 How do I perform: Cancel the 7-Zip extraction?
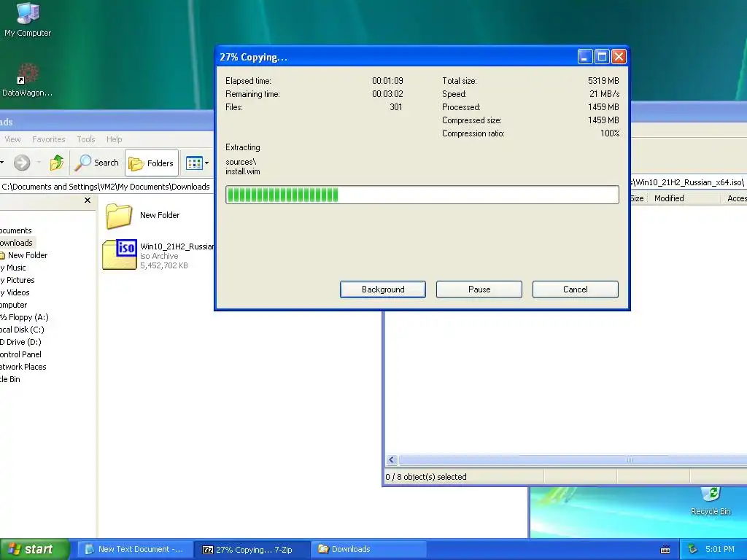coord(575,289)
